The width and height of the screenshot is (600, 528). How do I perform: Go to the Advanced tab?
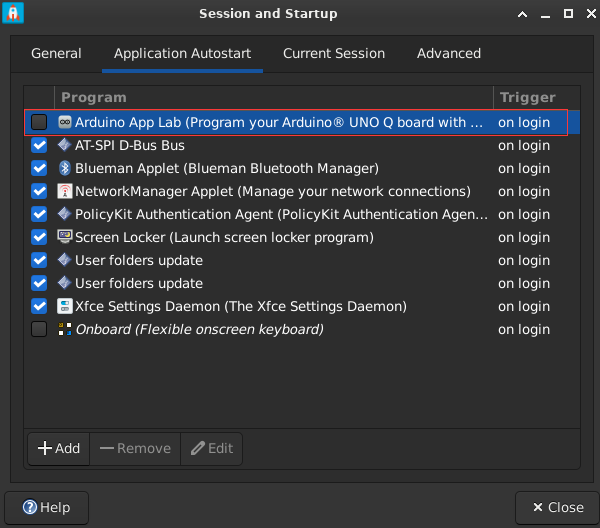click(449, 54)
